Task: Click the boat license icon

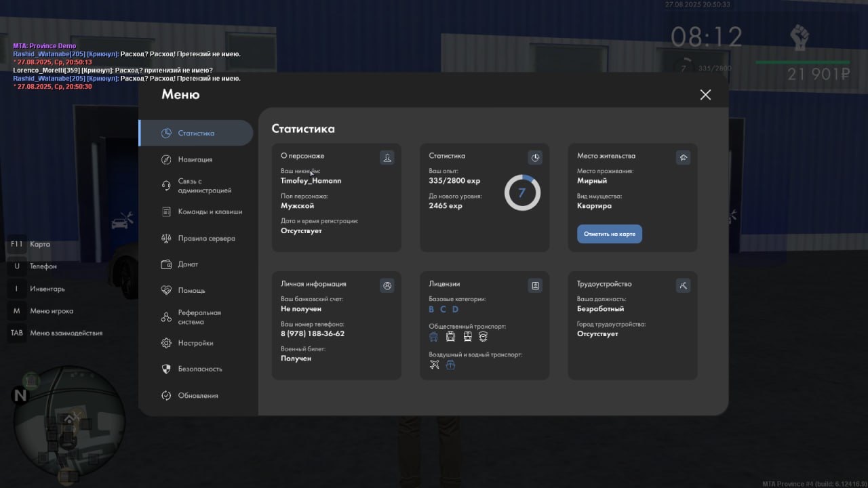Action: pyautogui.click(x=450, y=365)
